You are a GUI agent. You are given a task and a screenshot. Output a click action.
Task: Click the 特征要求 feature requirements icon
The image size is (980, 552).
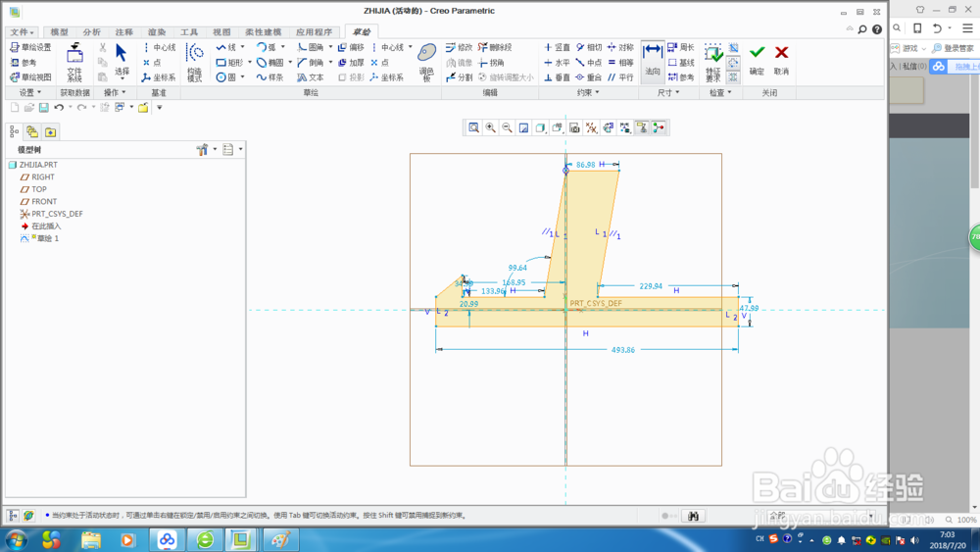713,63
